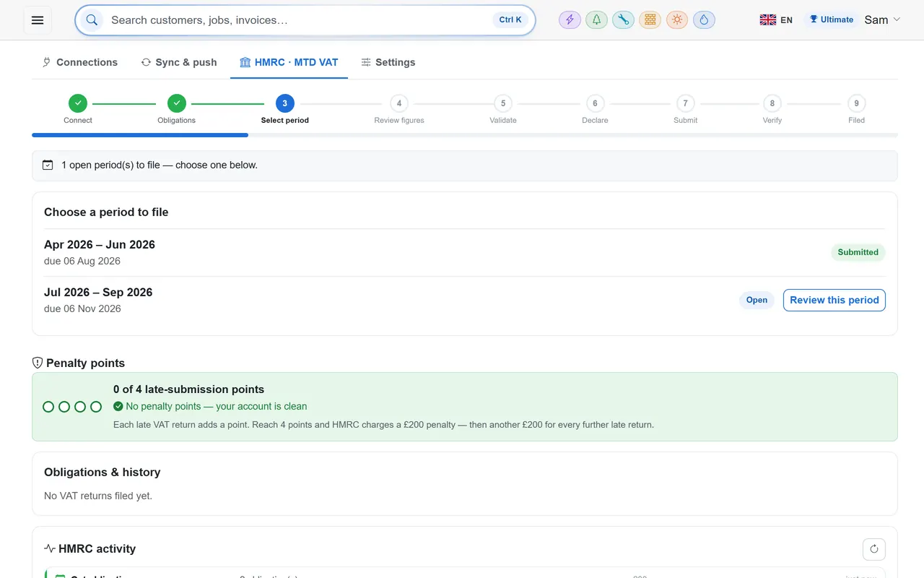Screen dimensions: 924x578
Task: Click the green check 'No penalty points' icon
Action: coord(118,406)
